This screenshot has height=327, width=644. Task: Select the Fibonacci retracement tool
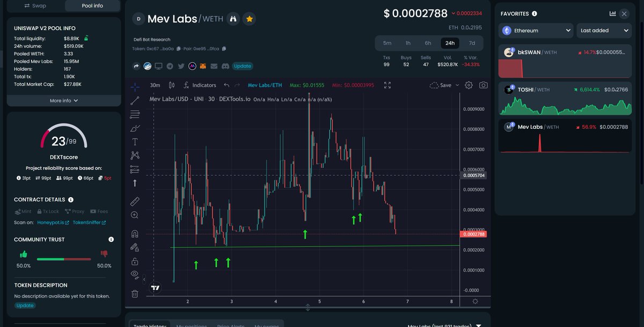pos(135,114)
